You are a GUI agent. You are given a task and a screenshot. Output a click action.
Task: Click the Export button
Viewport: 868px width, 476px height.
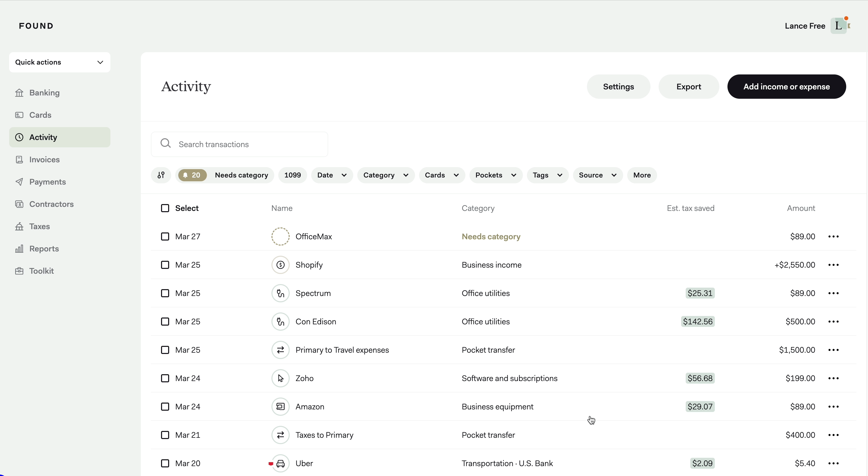tap(688, 87)
